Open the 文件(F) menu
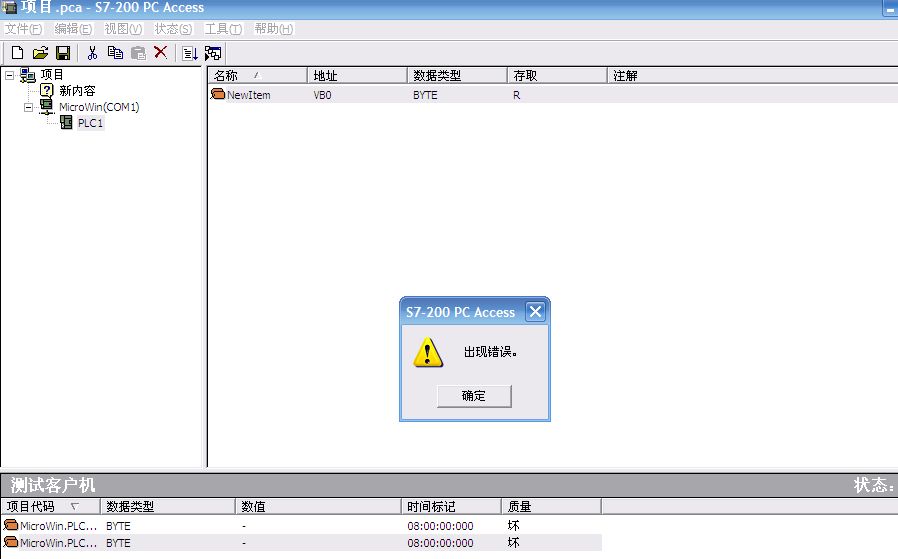Screen dimensions: 898x559 pos(23,29)
